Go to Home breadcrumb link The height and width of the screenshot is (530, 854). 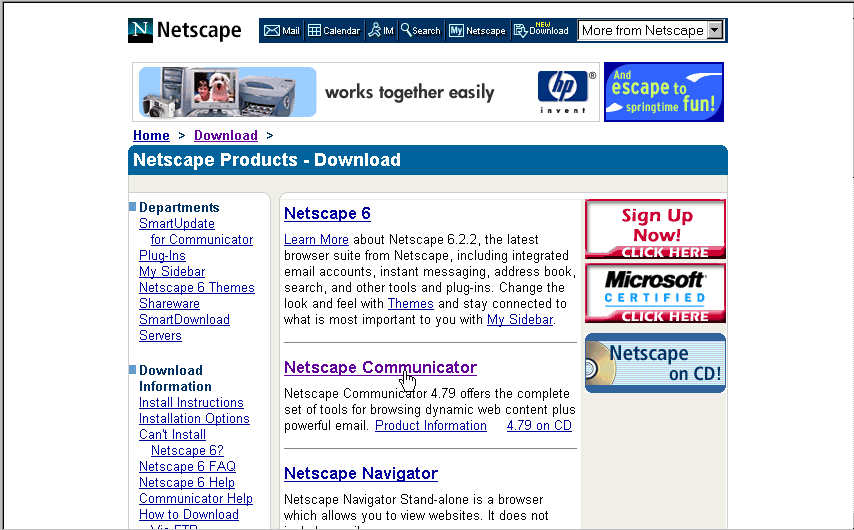pyautogui.click(x=151, y=135)
